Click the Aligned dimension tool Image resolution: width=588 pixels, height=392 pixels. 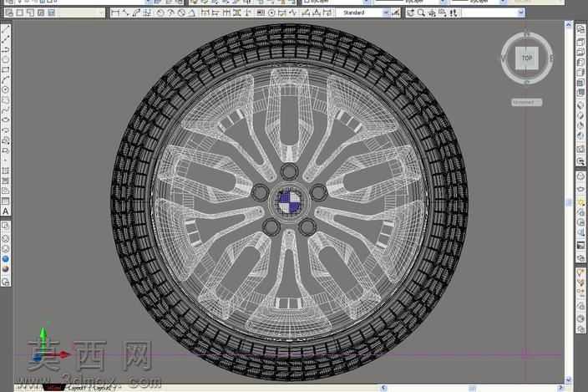(125, 13)
